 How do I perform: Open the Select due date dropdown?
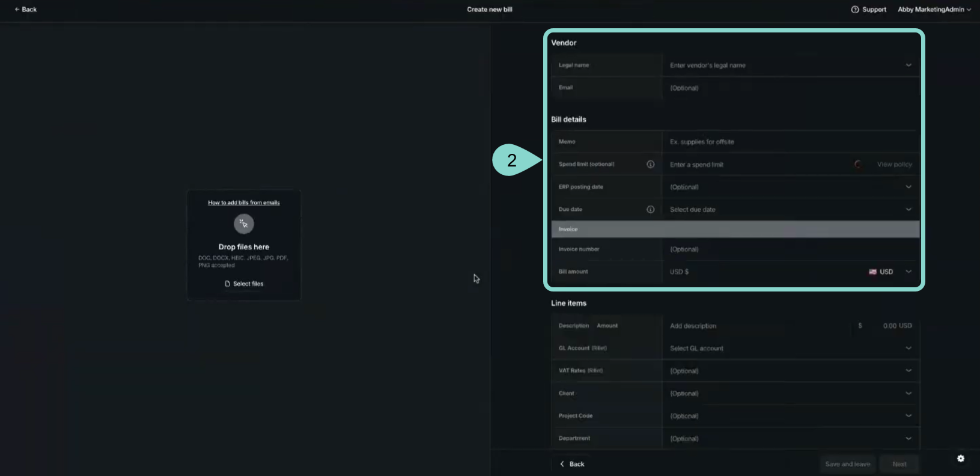[x=908, y=209]
